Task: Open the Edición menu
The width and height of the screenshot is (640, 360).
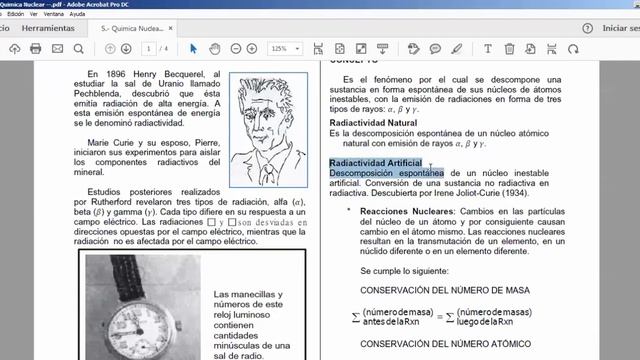Action: [16, 14]
